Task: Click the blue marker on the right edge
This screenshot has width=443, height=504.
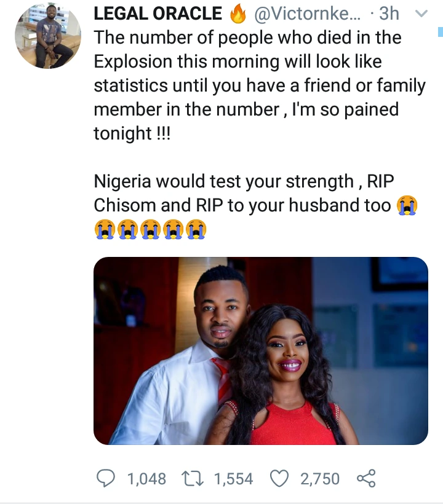Action: [x=441, y=32]
